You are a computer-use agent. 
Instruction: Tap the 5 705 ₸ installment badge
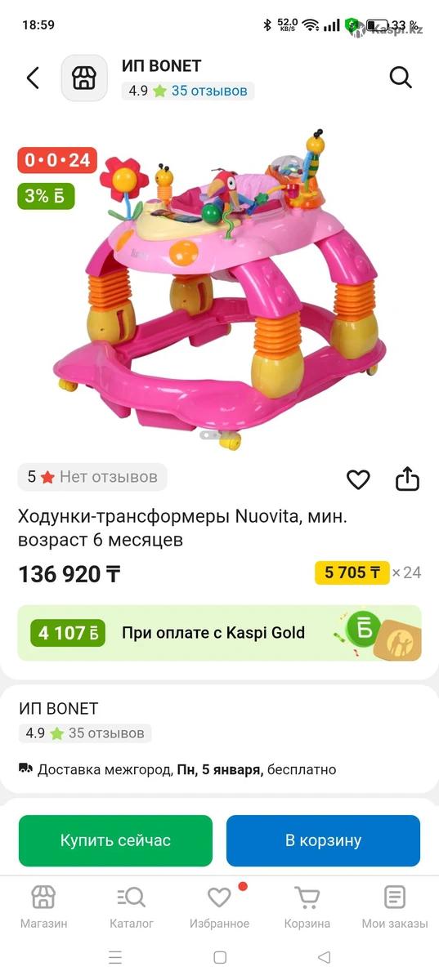tap(352, 572)
